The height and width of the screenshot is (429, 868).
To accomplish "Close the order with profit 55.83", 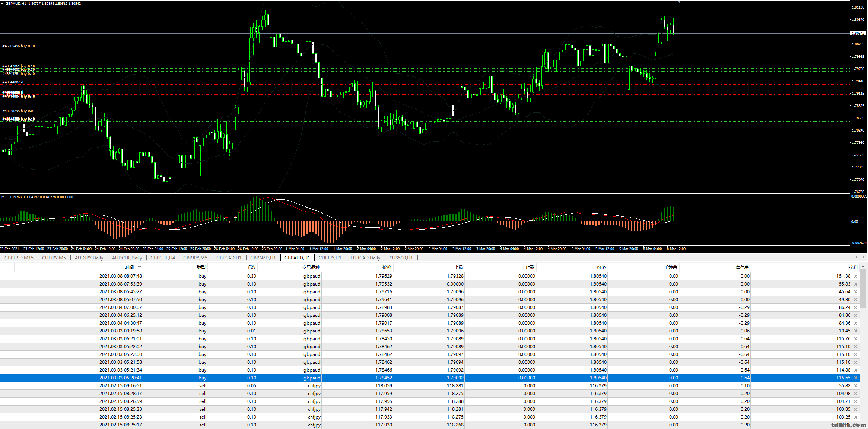I will point(856,284).
